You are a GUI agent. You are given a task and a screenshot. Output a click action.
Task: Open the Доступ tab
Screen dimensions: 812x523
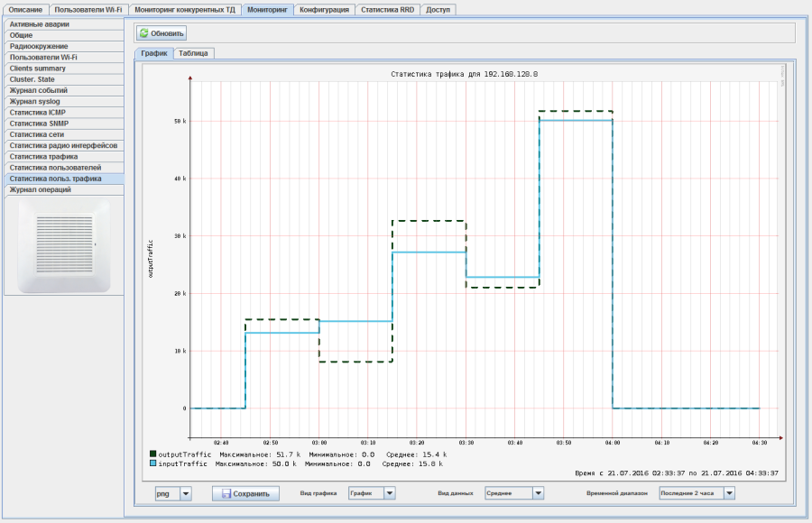[438, 9]
